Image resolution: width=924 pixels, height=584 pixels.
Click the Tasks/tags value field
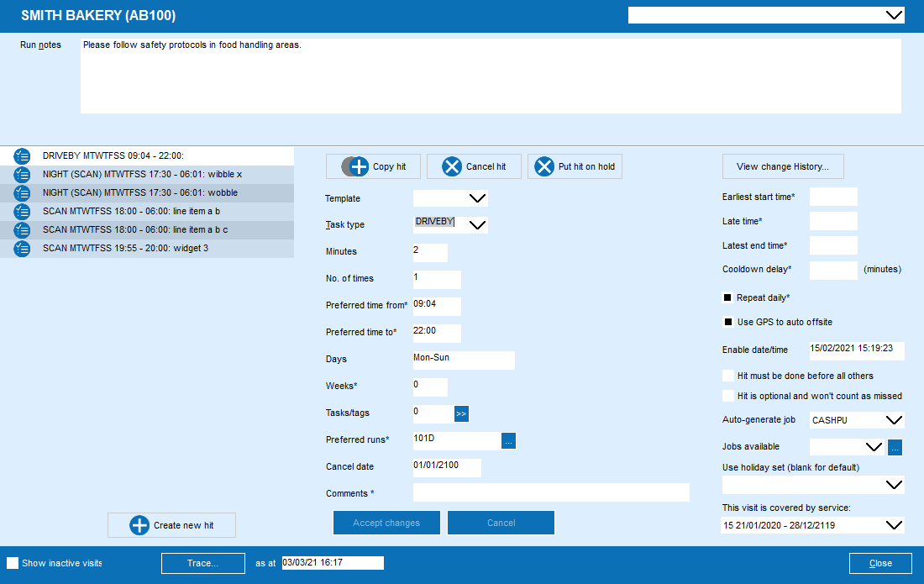click(x=433, y=413)
